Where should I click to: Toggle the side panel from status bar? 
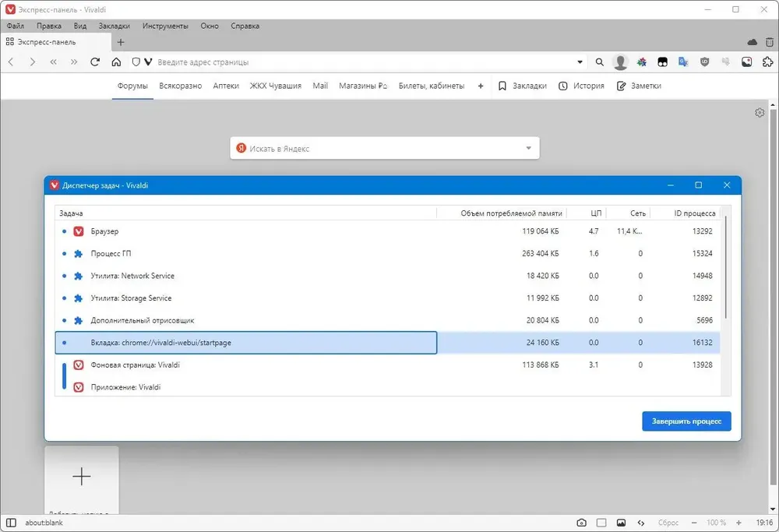pos(11,523)
